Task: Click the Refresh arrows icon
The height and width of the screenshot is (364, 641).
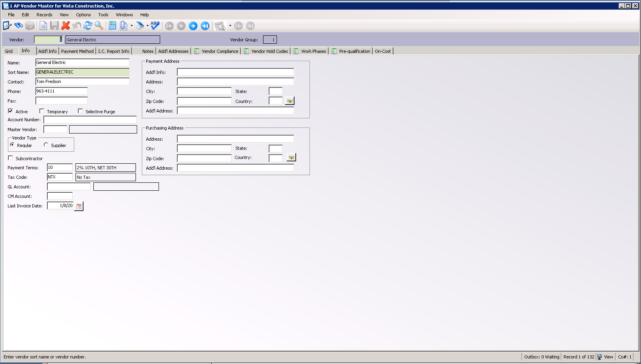Action: tap(88, 26)
